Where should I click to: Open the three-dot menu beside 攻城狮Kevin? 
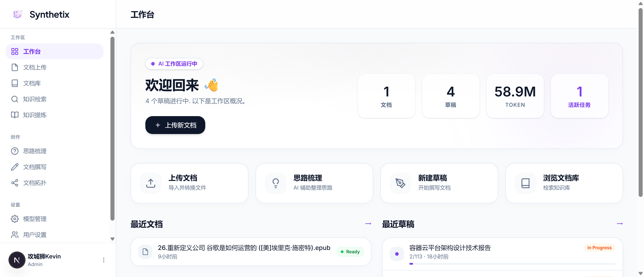(104, 260)
